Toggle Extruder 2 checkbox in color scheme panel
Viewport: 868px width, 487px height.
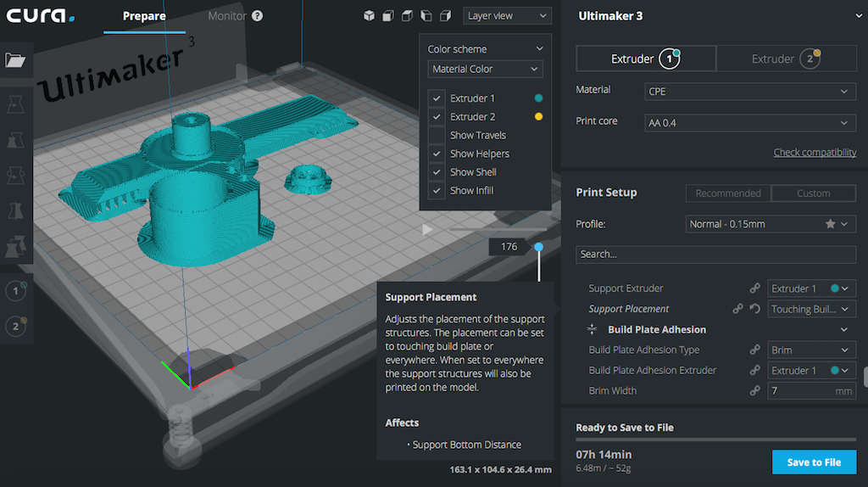(437, 117)
